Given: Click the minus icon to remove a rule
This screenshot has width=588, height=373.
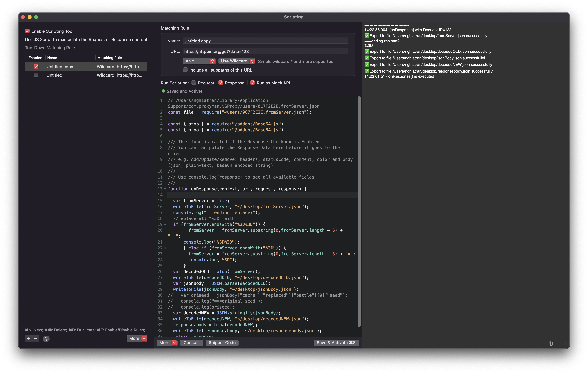Looking at the screenshot, I should (36, 338).
